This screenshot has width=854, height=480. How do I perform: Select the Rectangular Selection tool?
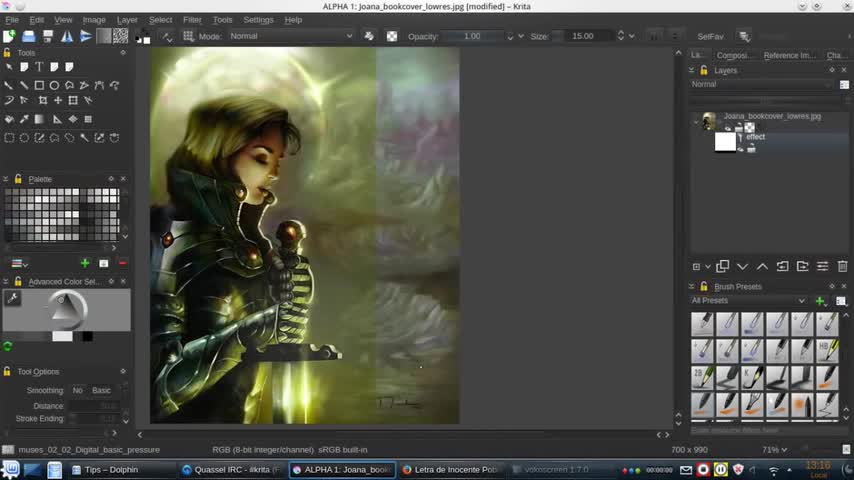coord(9,138)
